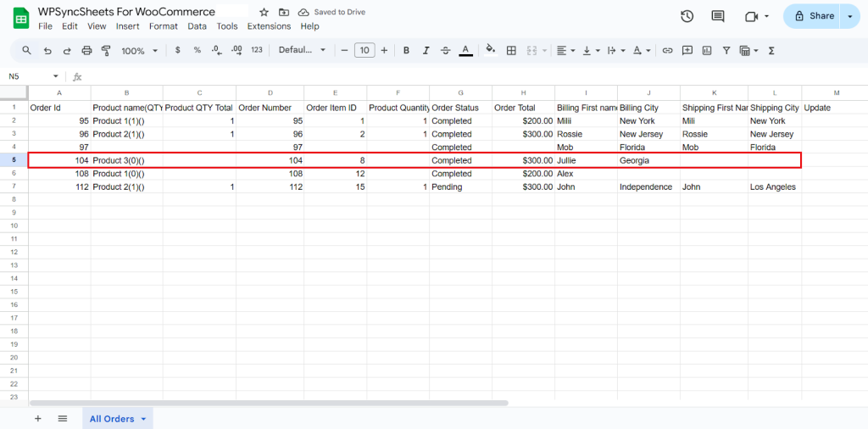The width and height of the screenshot is (868, 429).
Task: Insert a link
Action: [x=668, y=50]
